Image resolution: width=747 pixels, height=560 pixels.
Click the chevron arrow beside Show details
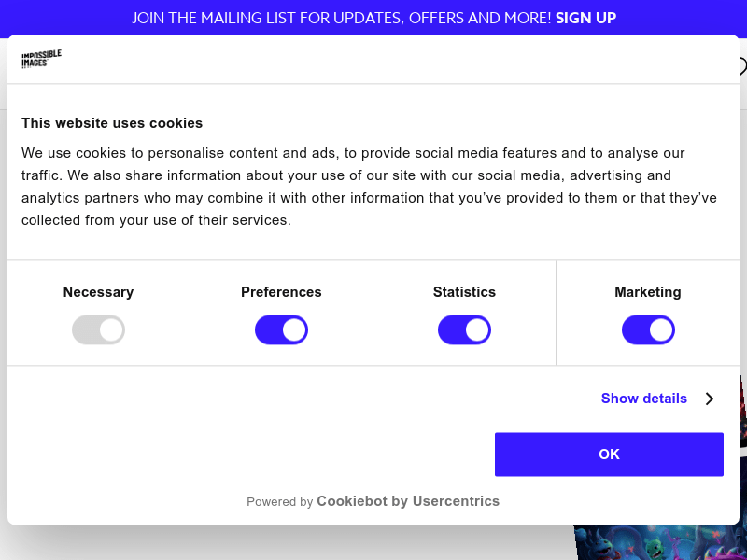click(x=710, y=399)
